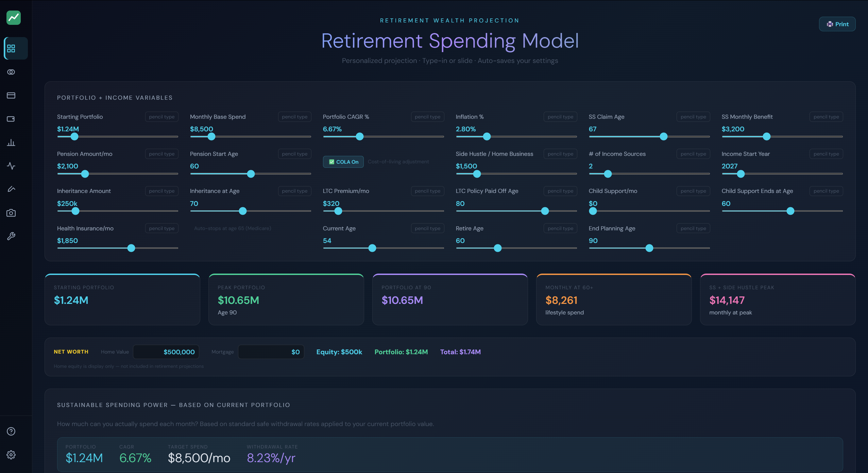Click pencil type button for Starting Portfolio

click(161, 117)
